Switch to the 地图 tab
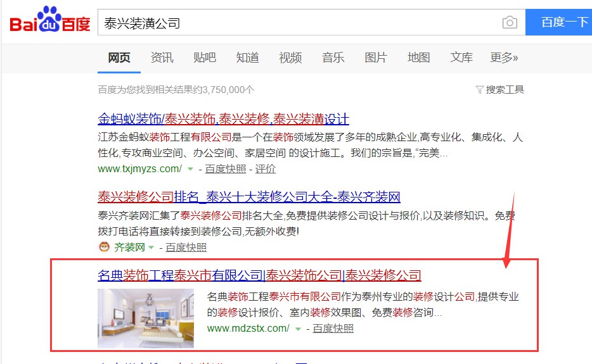The width and height of the screenshot is (592, 364). coord(418,58)
